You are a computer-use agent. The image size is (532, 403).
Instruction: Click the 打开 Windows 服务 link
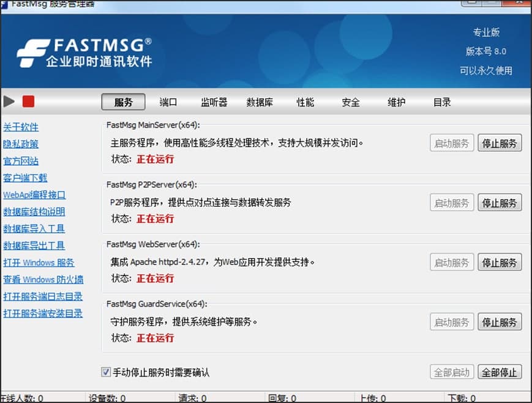pyautogui.click(x=39, y=262)
